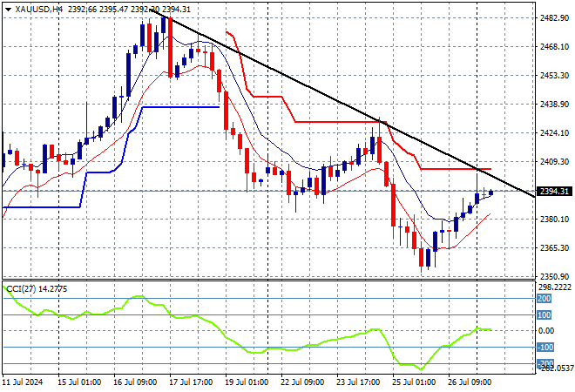Select the latest blue candle at right edge

pos(490,193)
